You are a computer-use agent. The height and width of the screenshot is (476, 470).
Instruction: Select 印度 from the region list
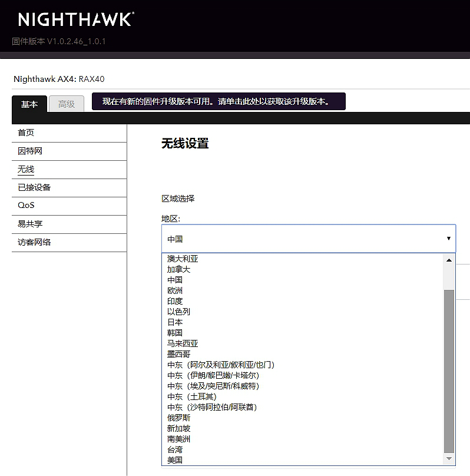(303, 301)
